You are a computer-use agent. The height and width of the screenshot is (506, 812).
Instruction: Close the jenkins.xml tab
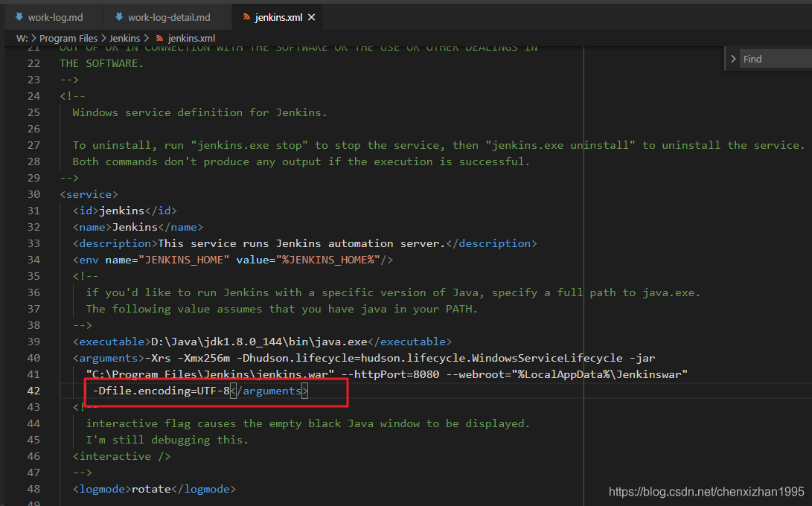click(x=312, y=17)
